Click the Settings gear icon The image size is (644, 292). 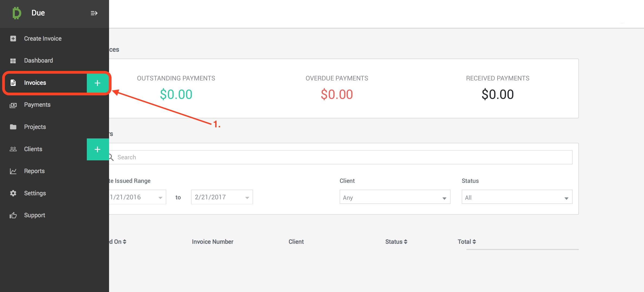(x=13, y=193)
